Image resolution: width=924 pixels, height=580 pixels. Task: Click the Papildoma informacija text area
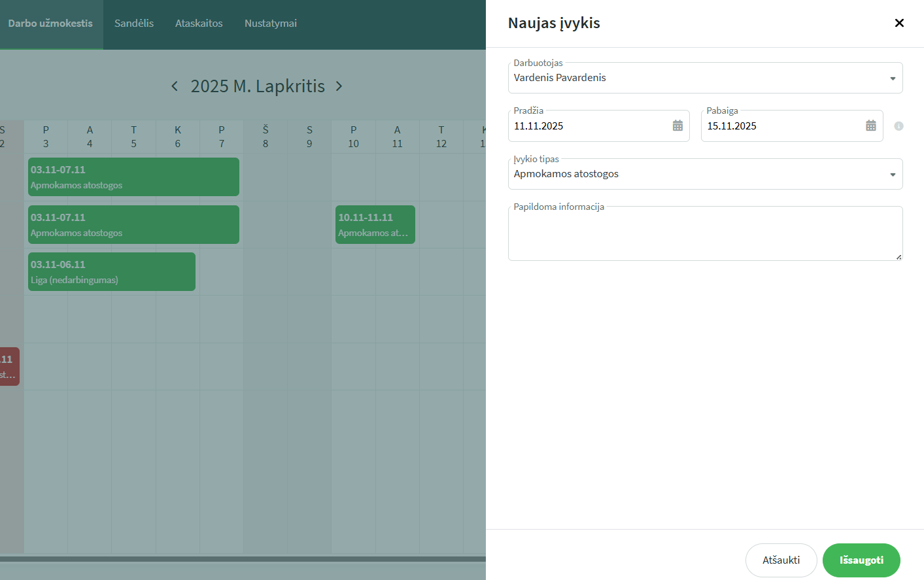[705, 234]
